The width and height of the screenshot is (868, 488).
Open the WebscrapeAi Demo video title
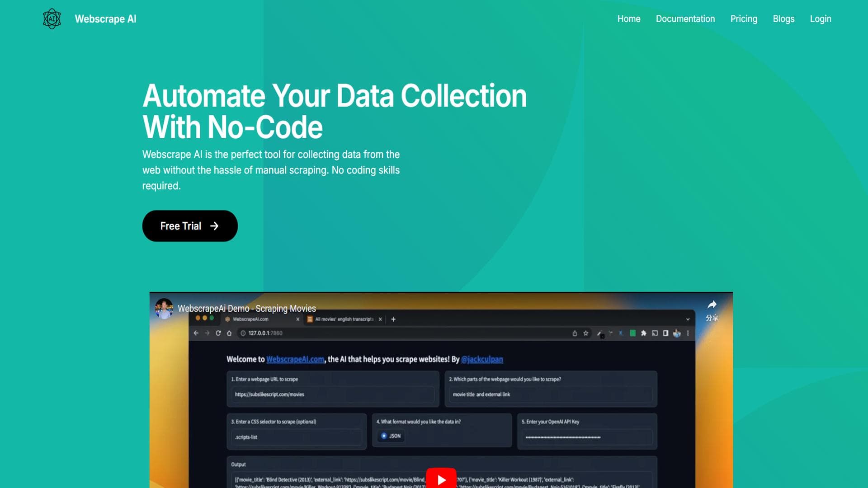click(x=247, y=309)
